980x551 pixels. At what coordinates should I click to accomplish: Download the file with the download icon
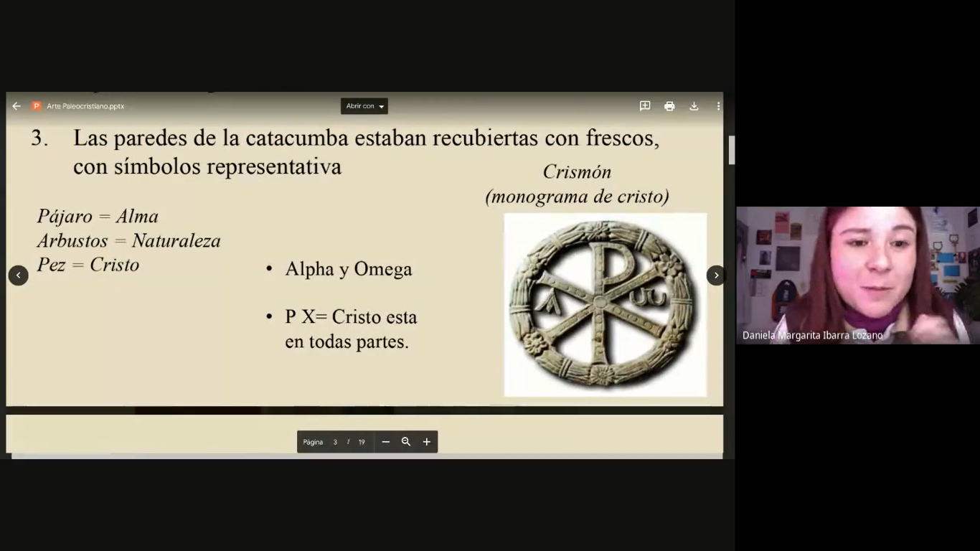pos(694,106)
